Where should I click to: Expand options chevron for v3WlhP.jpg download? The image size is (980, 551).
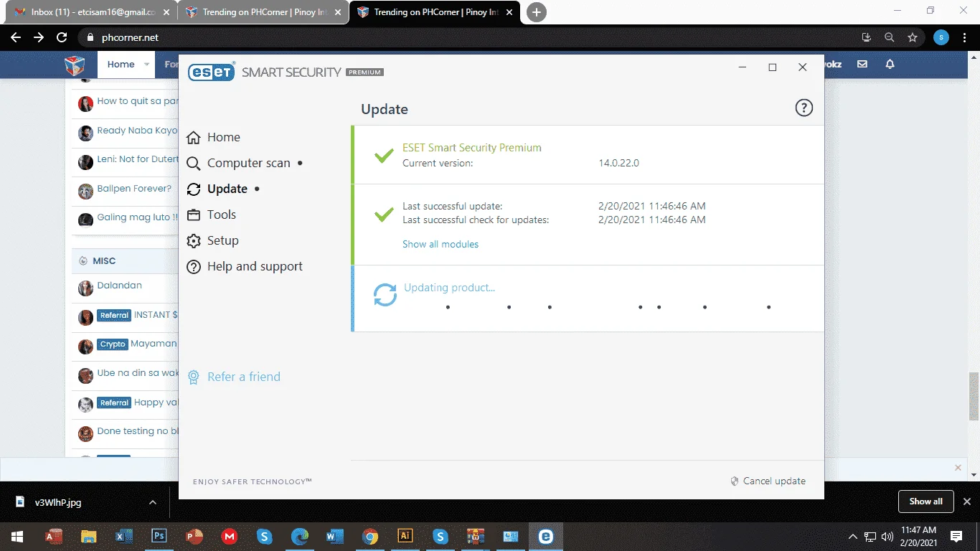click(152, 502)
